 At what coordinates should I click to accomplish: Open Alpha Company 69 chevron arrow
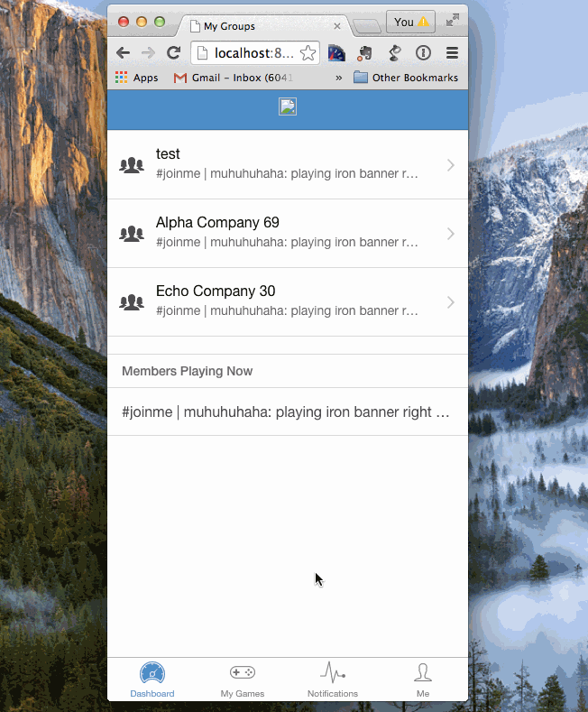tap(450, 234)
